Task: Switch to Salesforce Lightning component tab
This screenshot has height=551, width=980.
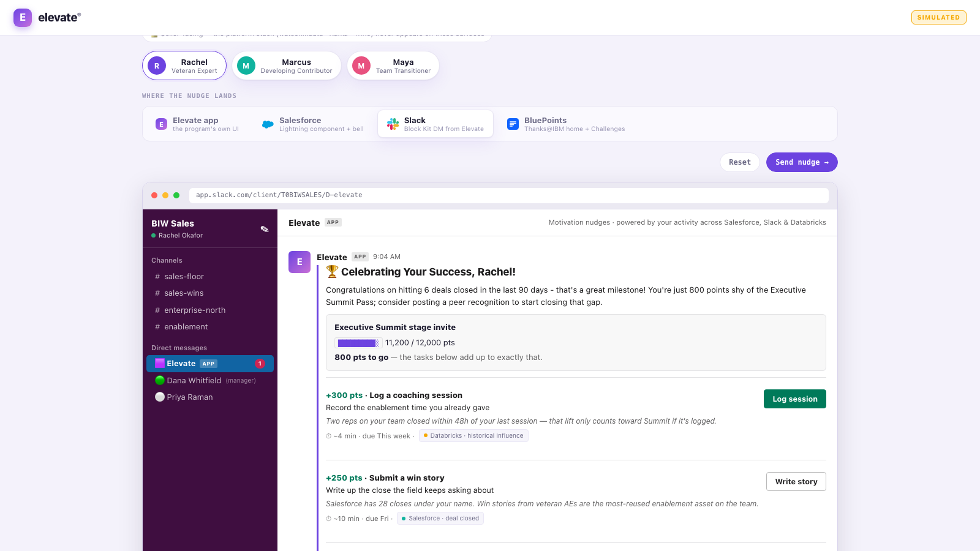Action: pos(312,124)
